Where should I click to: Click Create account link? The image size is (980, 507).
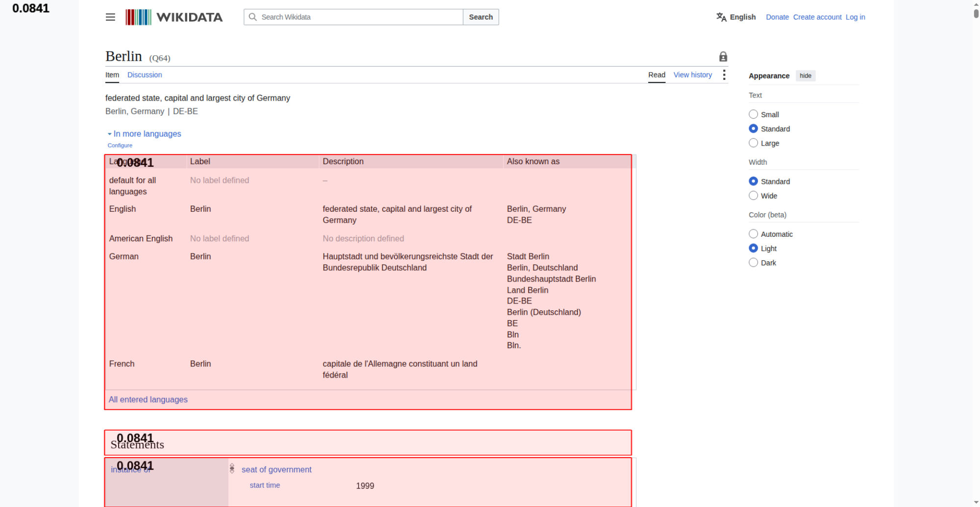tap(817, 17)
